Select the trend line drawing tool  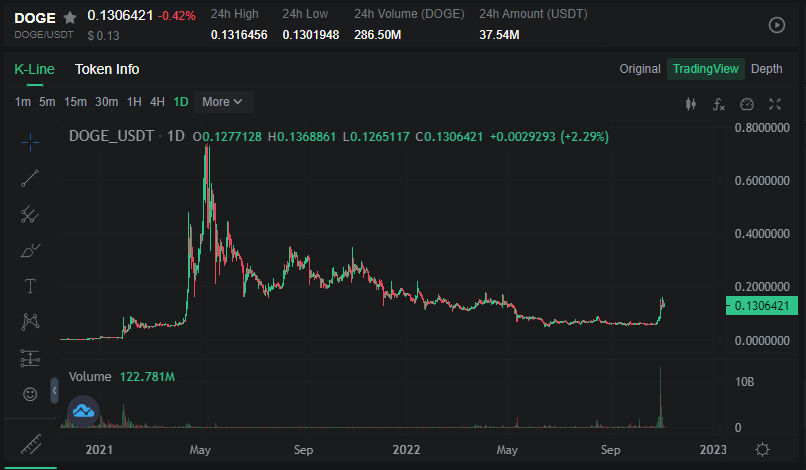[30, 178]
